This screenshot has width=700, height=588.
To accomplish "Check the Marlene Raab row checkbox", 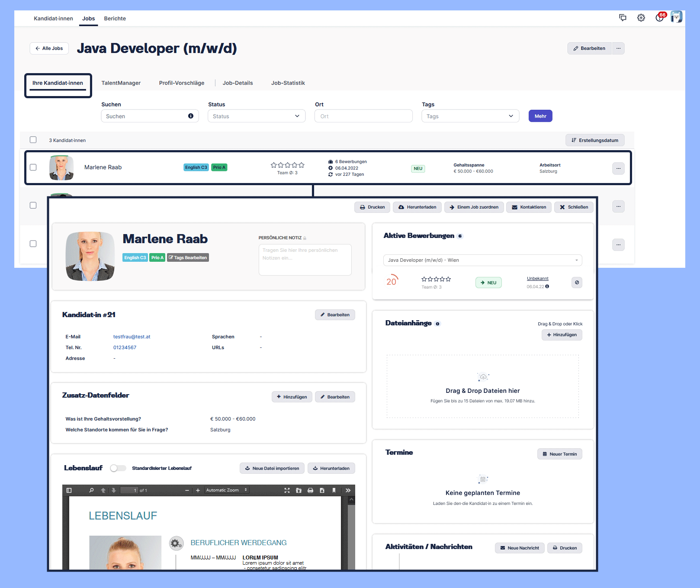I will [33, 167].
